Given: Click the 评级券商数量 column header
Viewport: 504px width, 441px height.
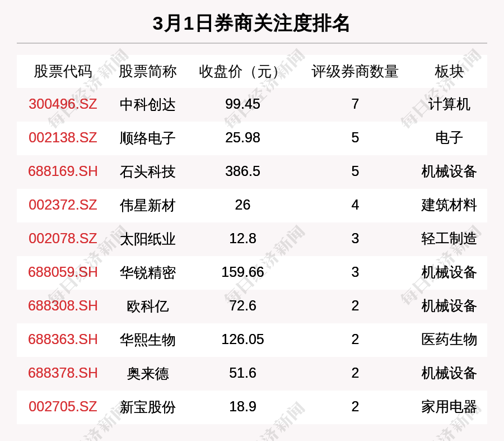Looking at the screenshot, I should point(355,71).
